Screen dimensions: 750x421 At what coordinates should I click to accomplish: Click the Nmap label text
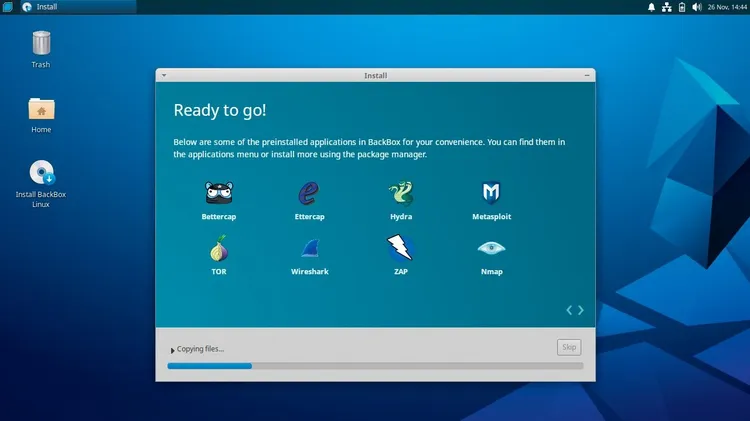(x=491, y=272)
